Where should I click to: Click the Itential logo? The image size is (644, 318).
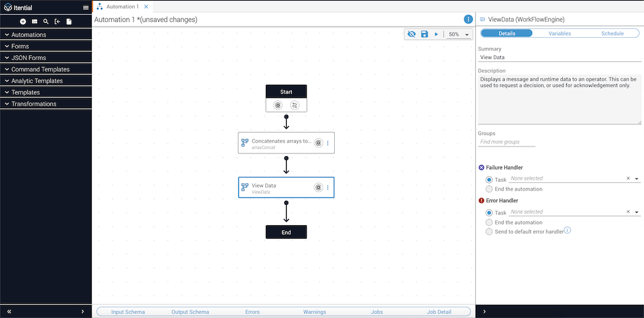(17, 8)
